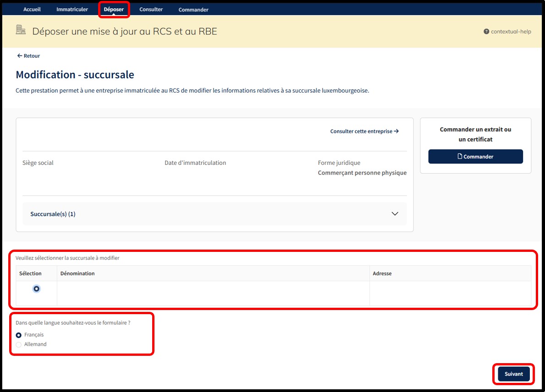Expand the Succursale(s) (1) chevron
Screen dimensions: 545x392
click(395, 214)
